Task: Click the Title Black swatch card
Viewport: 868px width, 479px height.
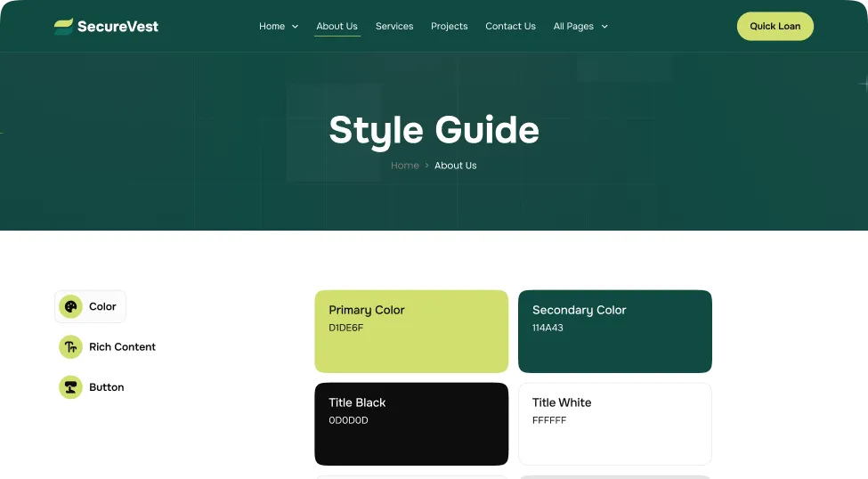Action: click(x=411, y=424)
